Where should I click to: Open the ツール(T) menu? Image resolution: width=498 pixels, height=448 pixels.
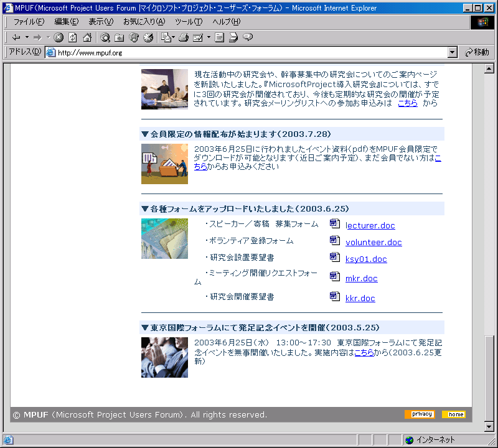pyautogui.click(x=189, y=22)
